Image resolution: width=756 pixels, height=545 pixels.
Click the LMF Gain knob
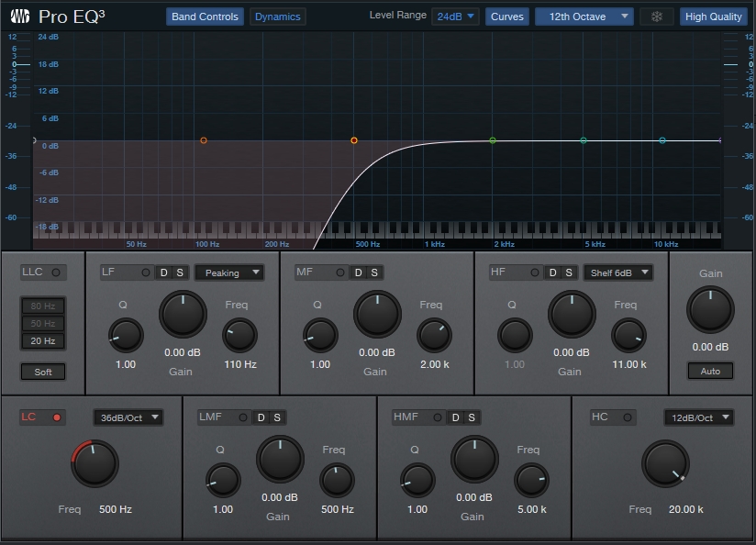point(280,459)
